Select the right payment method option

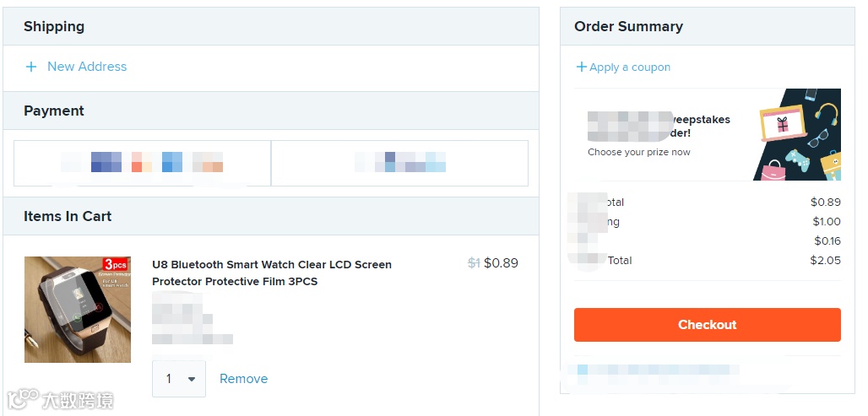tap(399, 163)
